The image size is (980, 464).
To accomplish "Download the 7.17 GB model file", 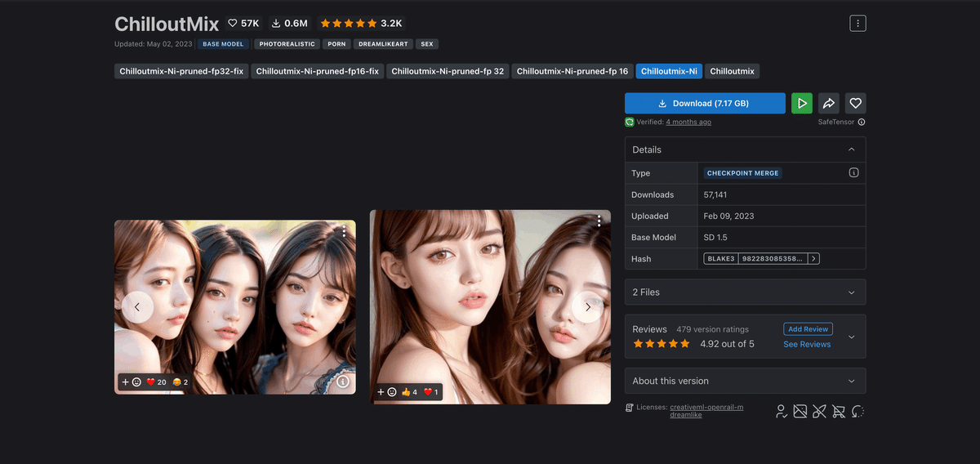I will coord(705,104).
